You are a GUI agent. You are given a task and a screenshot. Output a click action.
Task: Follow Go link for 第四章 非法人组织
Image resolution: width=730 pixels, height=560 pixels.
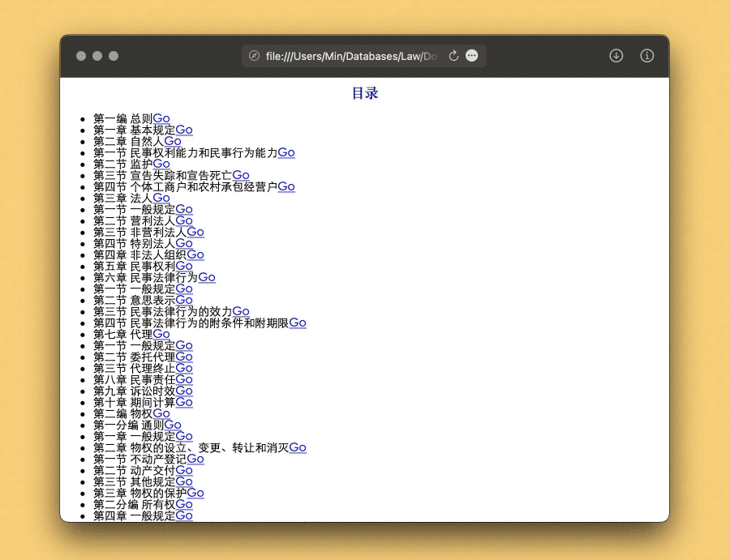click(195, 254)
